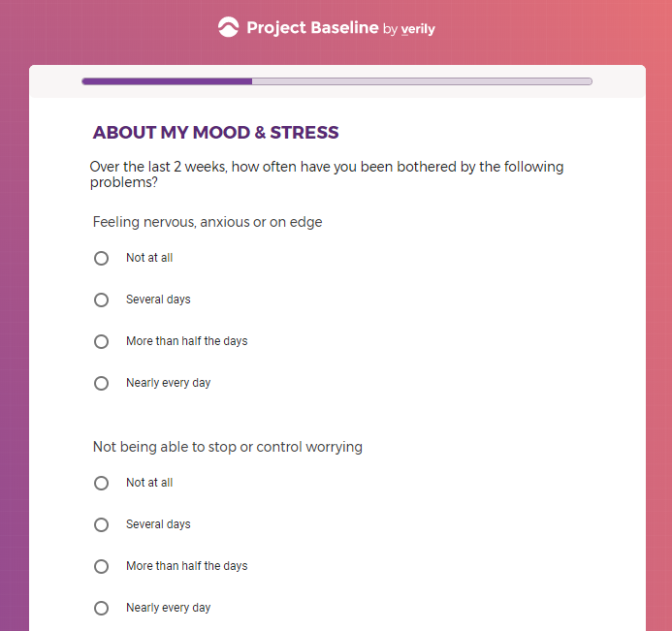Select 'Not at all' radio circle for control worrying
The image size is (672, 631).
coord(102,483)
